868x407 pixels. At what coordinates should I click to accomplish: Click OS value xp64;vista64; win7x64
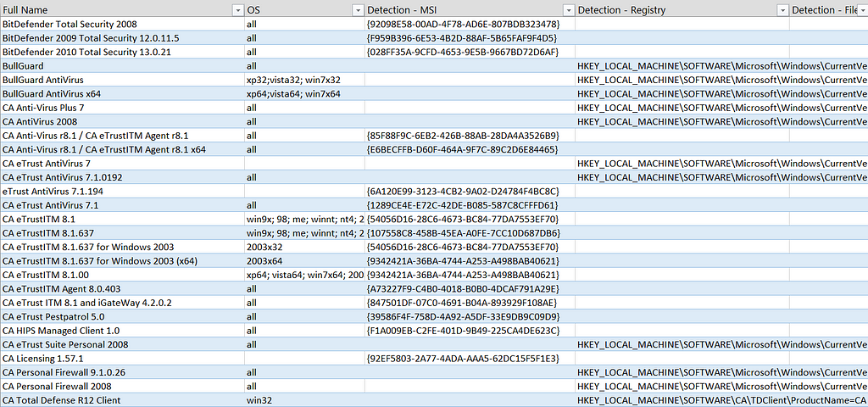304,94
